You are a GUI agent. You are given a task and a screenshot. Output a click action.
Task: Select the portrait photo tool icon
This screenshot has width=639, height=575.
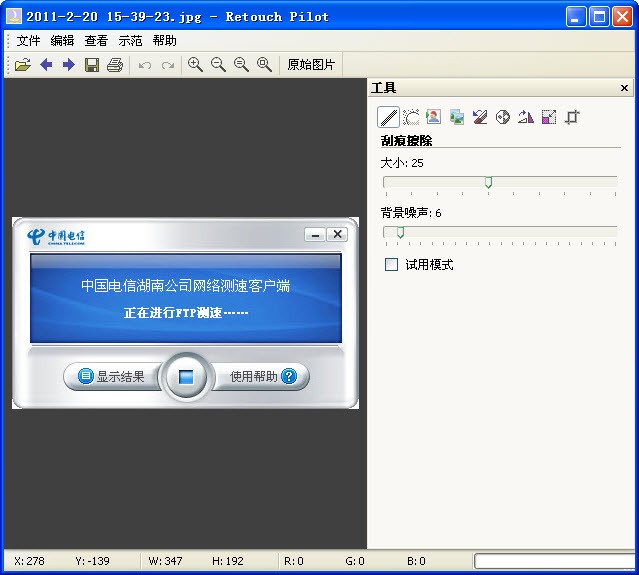pyautogui.click(x=434, y=117)
